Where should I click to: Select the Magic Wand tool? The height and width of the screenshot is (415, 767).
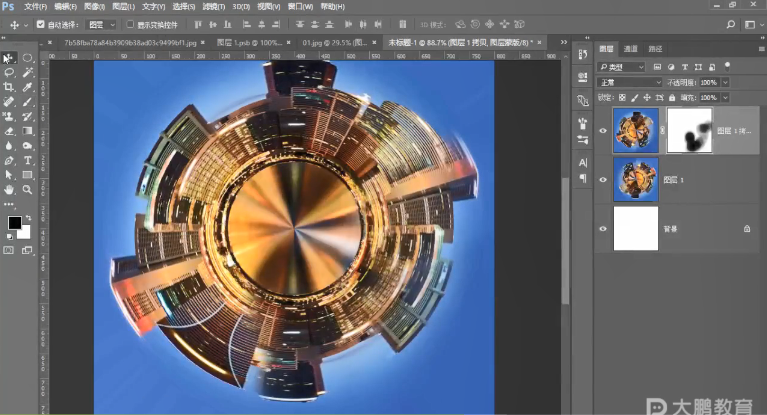click(27, 72)
